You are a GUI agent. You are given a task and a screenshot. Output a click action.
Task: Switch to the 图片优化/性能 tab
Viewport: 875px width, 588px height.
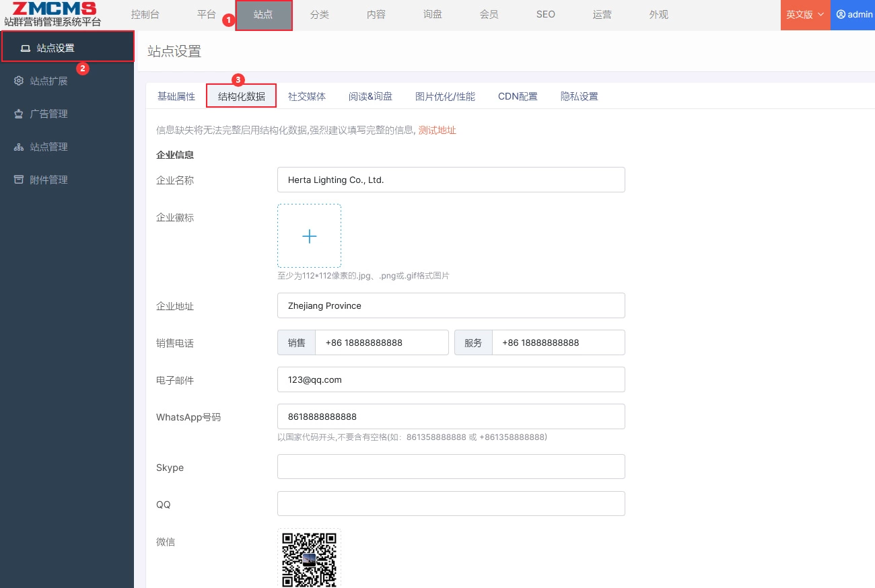445,96
